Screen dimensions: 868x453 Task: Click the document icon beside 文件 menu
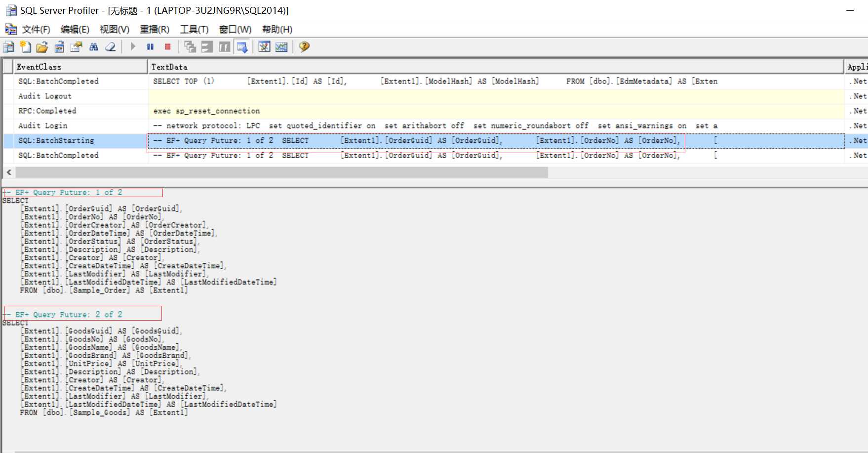[x=11, y=29]
